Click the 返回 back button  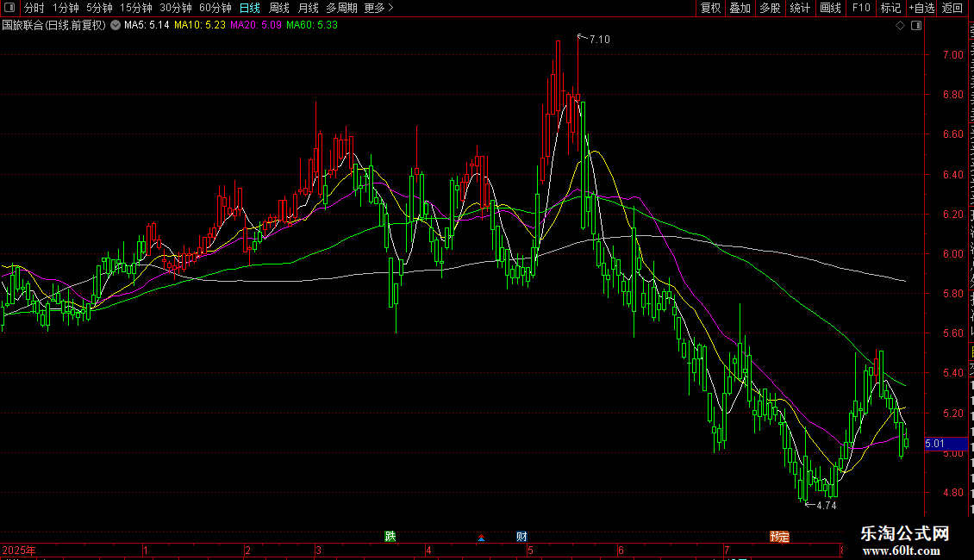pos(952,8)
